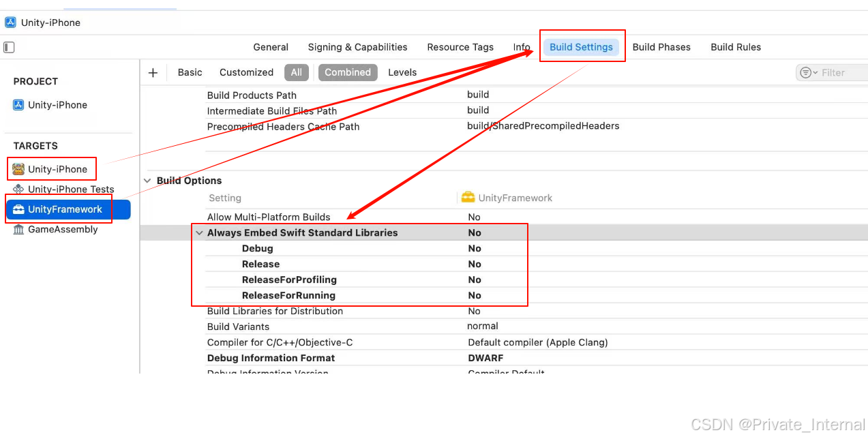Collapse the Build Options section

point(147,180)
